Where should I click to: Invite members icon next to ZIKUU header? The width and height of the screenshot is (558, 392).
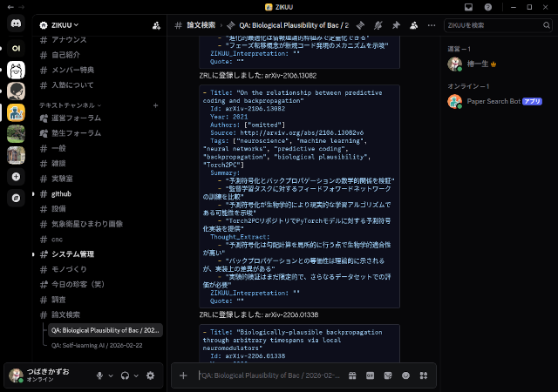[x=156, y=25]
